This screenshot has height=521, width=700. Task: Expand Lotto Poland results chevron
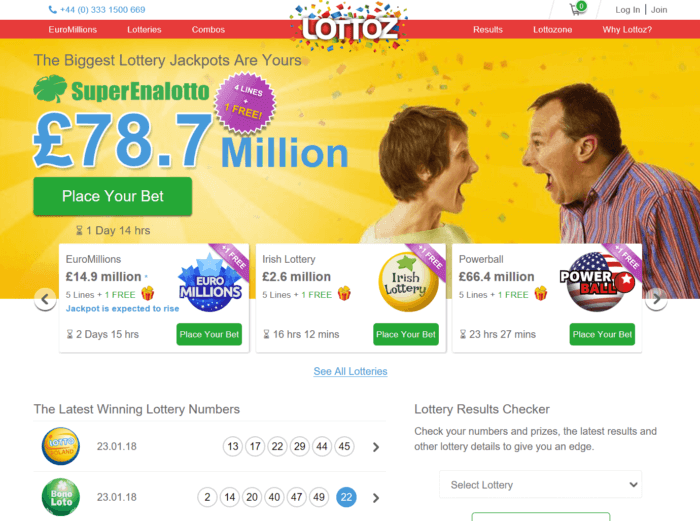(x=376, y=447)
